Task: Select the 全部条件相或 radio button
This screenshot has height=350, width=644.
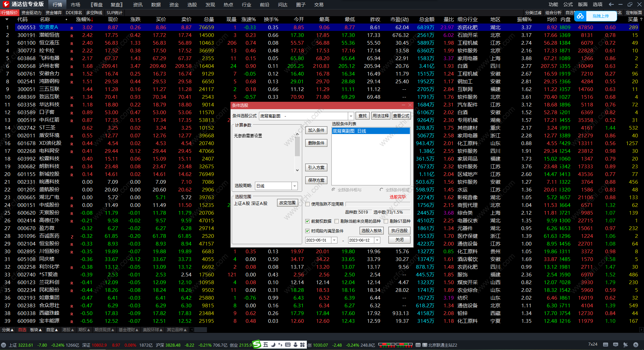Action: point(381,190)
